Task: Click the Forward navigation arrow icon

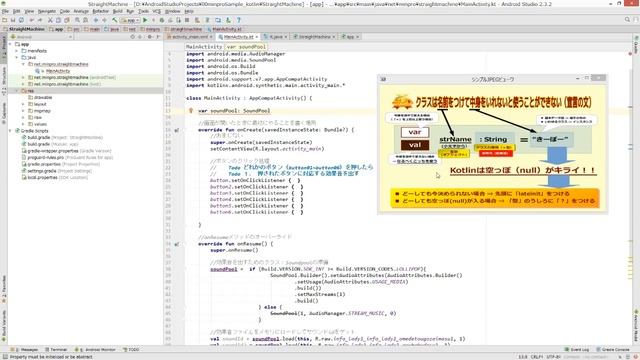Action: (104, 20)
